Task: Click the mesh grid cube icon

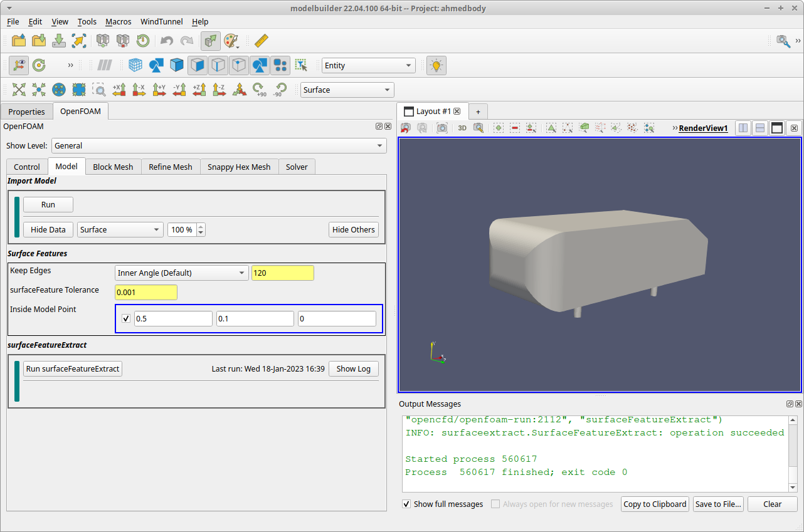Action: [135, 65]
